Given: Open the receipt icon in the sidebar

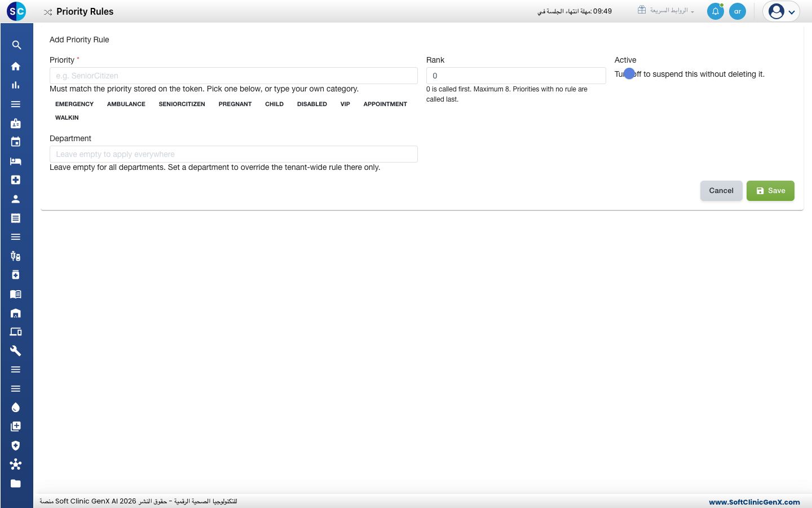Looking at the screenshot, I should tap(16, 218).
